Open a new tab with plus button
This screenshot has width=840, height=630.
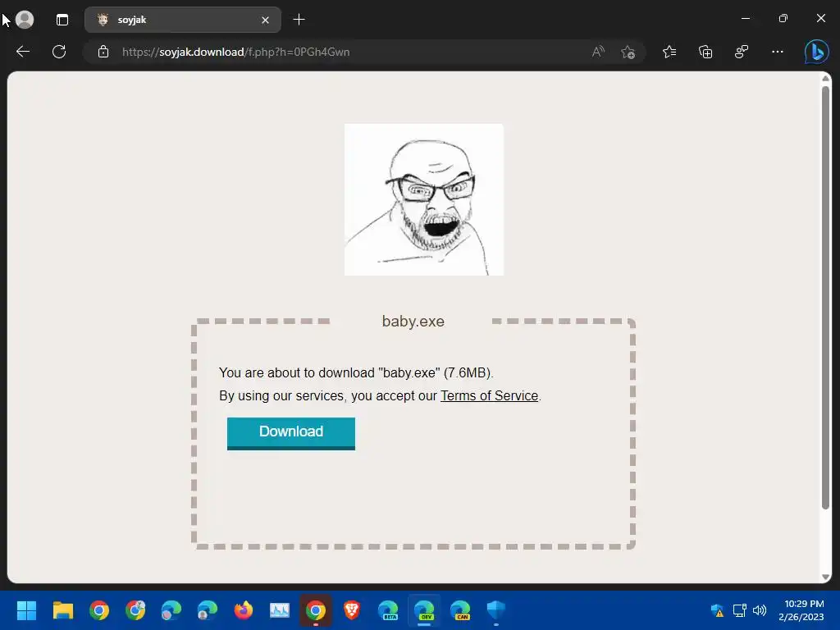[x=299, y=20]
